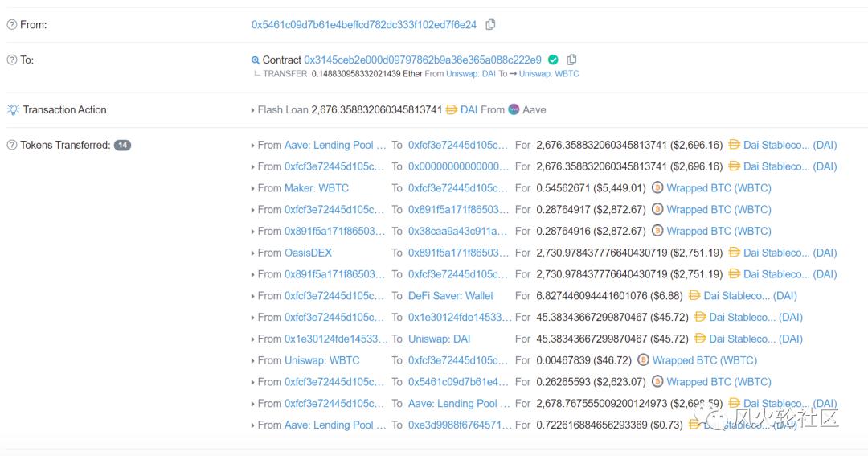Click the 14 tokens transferred count badge
The width and height of the screenshot is (868, 456).
(x=122, y=146)
